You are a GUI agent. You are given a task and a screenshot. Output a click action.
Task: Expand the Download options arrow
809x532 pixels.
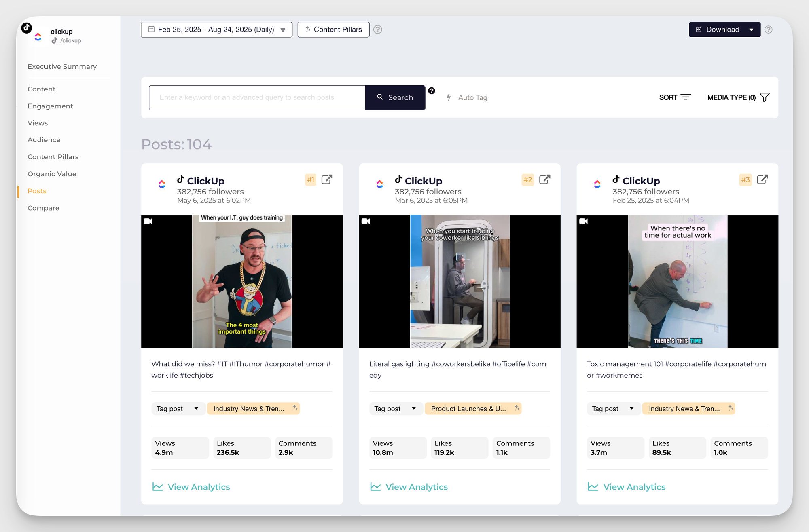coord(751,30)
